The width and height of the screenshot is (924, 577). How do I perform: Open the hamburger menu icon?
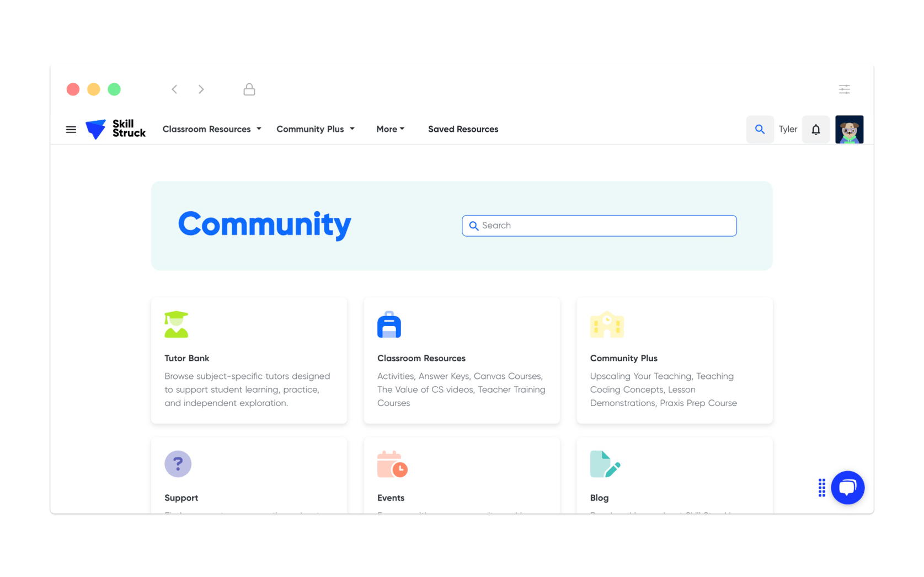tap(71, 130)
